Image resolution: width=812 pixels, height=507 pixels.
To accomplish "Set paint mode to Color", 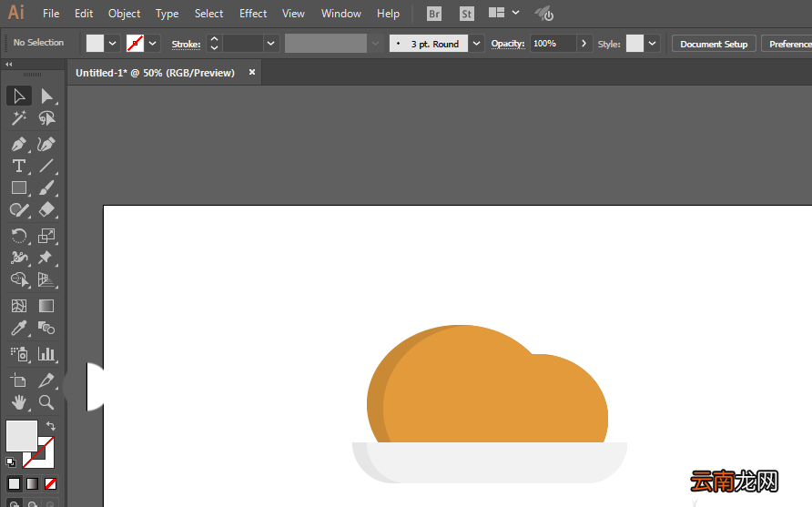I will click(x=14, y=483).
